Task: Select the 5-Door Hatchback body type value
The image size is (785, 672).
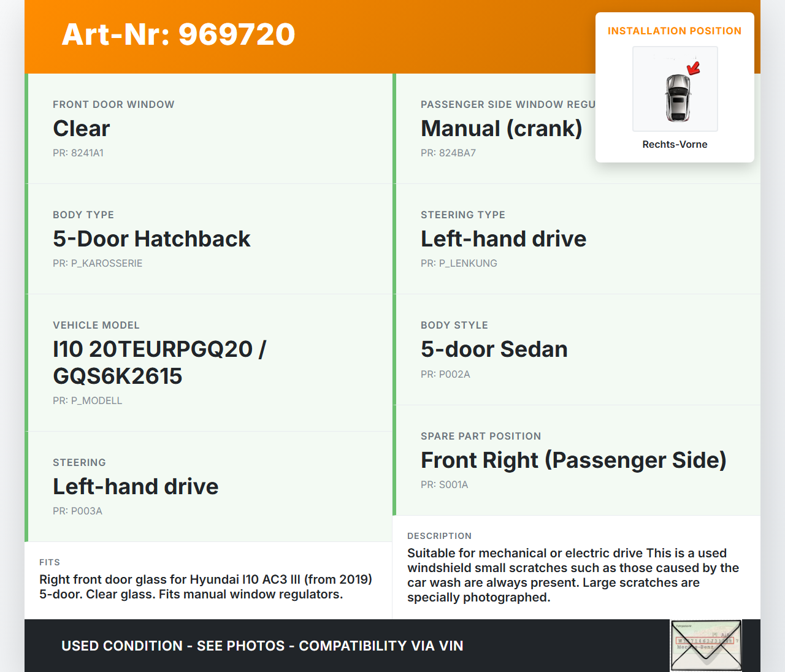Action: [x=151, y=239]
